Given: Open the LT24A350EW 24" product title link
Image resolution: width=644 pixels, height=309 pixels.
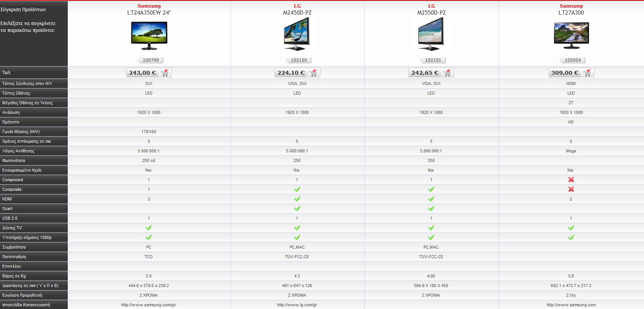Looking at the screenshot, I should tap(149, 13).
